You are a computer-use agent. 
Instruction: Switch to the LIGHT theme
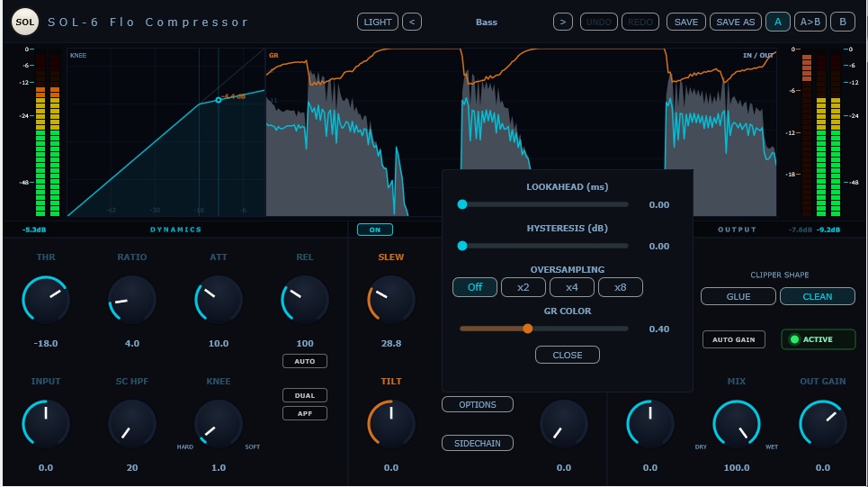(378, 23)
